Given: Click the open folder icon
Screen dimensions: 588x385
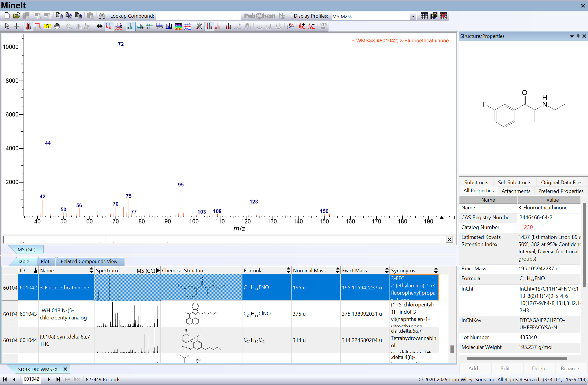Looking at the screenshot, I should pos(16,16).
